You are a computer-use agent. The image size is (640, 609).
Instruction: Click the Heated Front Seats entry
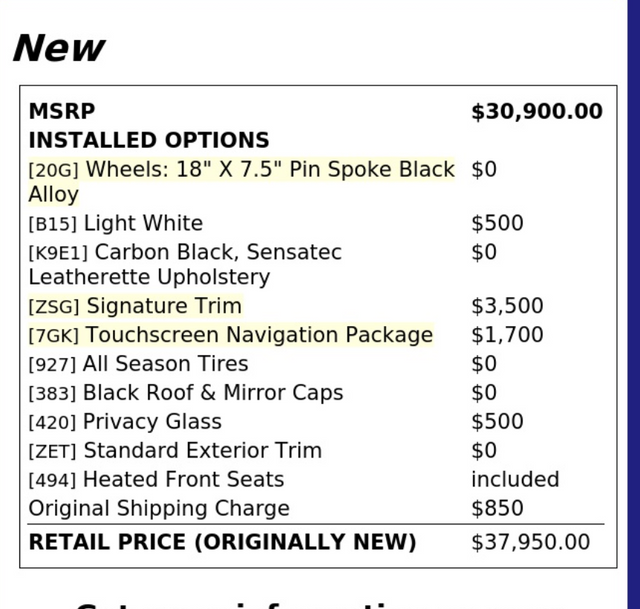[156, 480]
